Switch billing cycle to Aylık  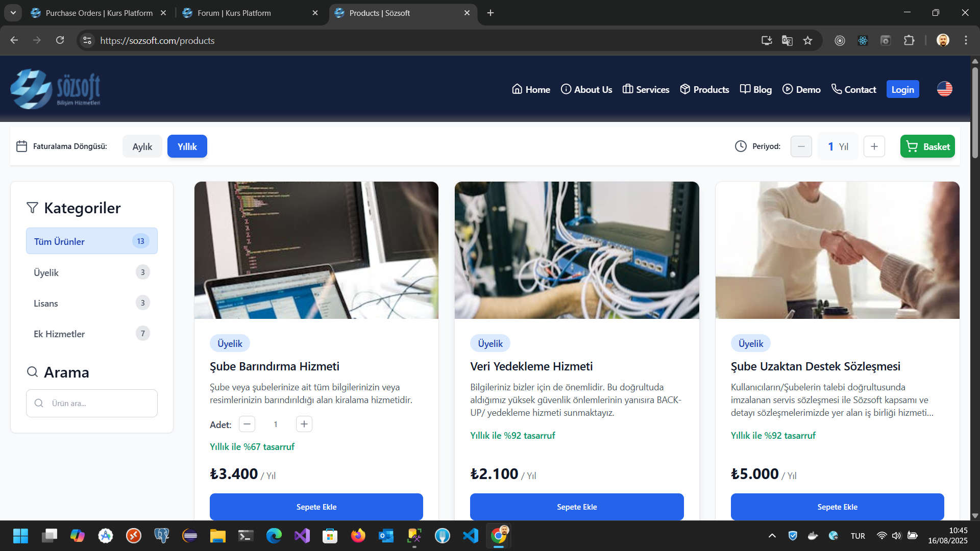tap(142, 146)
